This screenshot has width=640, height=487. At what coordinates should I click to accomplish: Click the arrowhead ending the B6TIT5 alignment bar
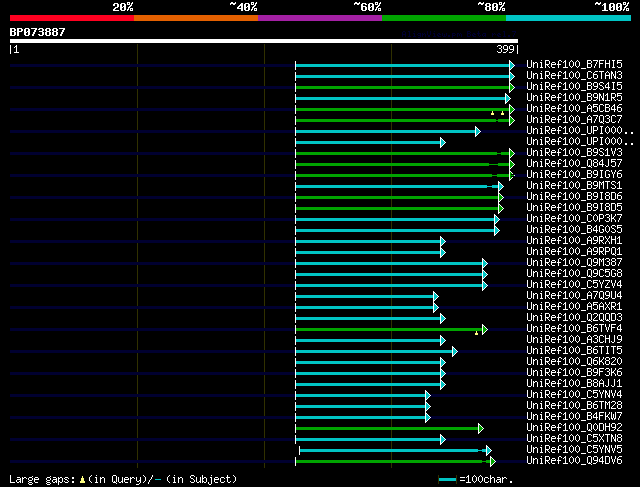[x=455, y=351]
